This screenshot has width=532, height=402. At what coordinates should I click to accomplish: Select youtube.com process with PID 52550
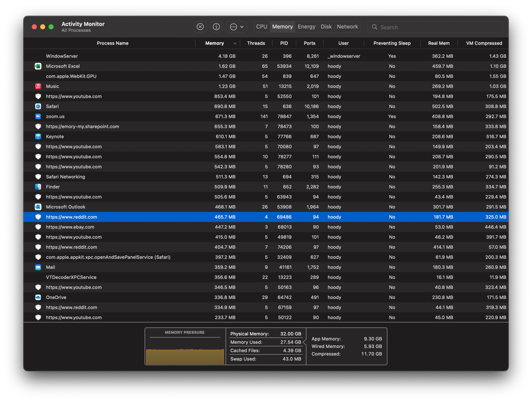[266, 96]
